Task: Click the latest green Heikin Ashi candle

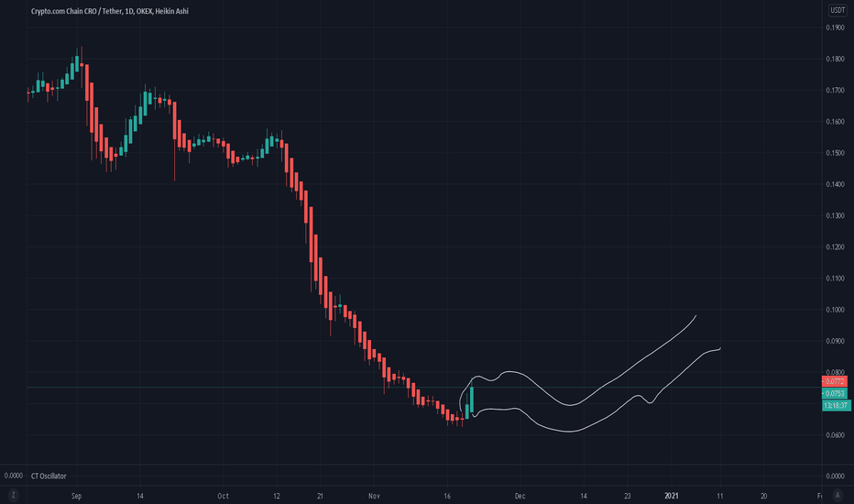Action: pos(472,400)
